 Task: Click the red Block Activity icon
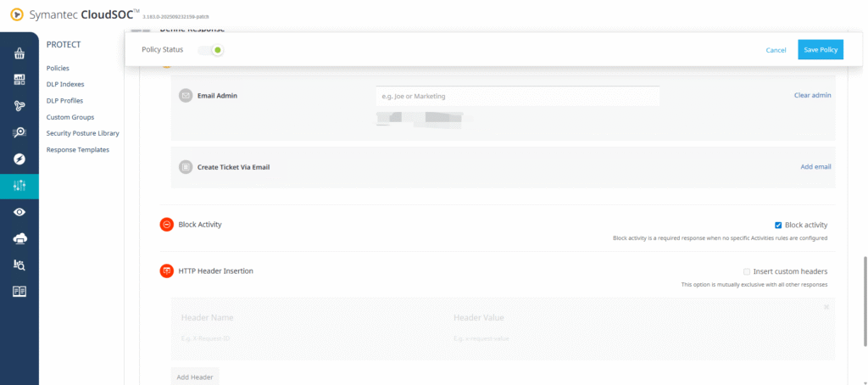point(166,225)
